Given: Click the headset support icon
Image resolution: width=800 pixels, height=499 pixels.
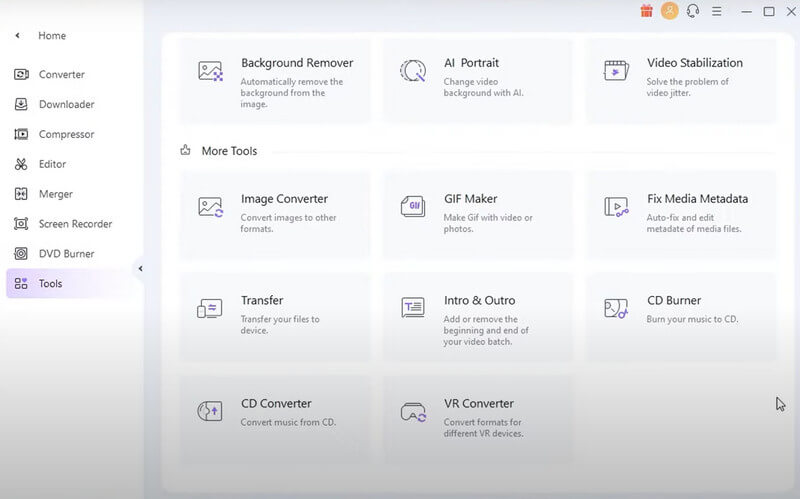Looking at the screenshot, I should click(x=693, y=11).
